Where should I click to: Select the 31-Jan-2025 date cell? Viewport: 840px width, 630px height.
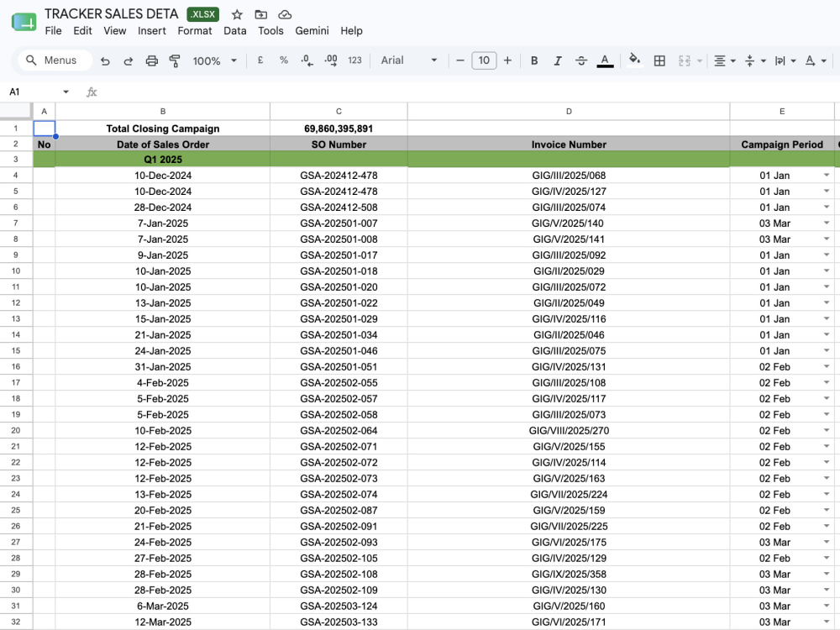pyautogui.click(x=163, y=367)
